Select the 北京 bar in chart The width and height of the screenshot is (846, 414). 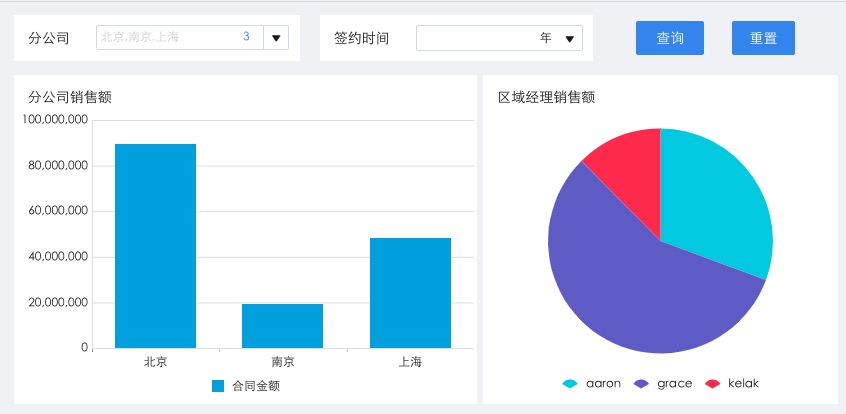pyautogui.click(x=155, y=246)
